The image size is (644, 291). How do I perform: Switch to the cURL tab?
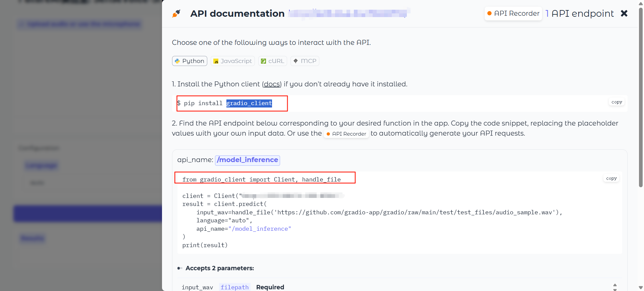pos(272,61)
